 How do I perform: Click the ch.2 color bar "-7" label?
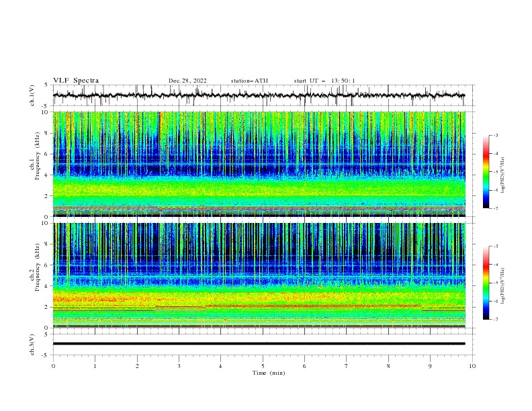[496, 319]
